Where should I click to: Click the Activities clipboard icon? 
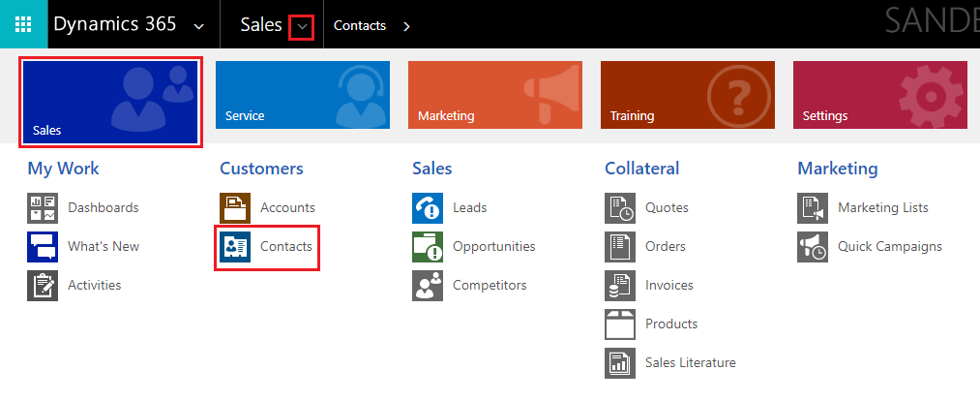coord(43,285)
